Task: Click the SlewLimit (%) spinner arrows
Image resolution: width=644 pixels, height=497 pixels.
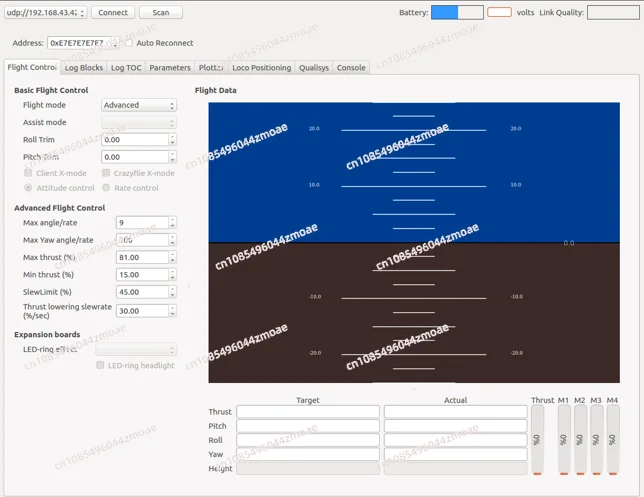Action: coord(172,292)
